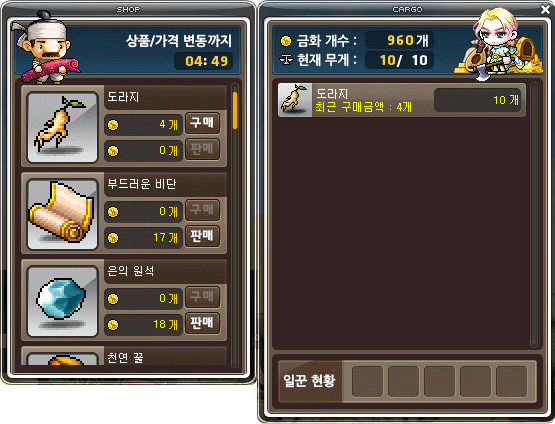Image resolution: width=555 pixels, height=424 pixels.
Task: Click the 도라지 root item icon in shop
Action: (x=62, y=127)
